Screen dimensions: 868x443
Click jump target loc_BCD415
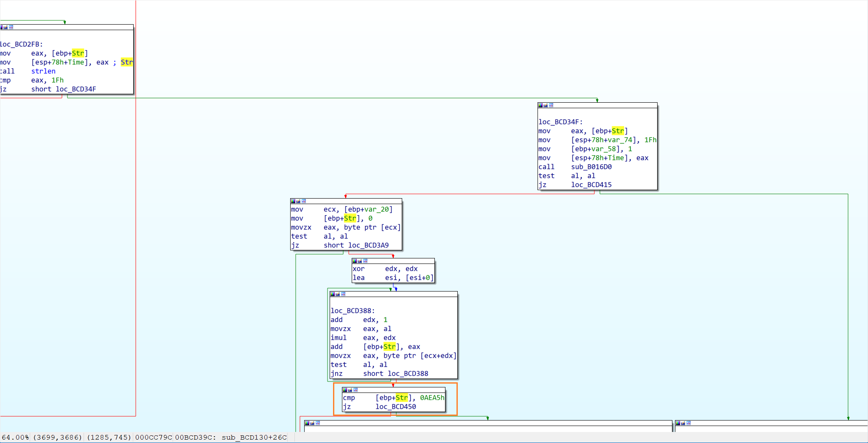pyautogui.click(x=591, y=185)
